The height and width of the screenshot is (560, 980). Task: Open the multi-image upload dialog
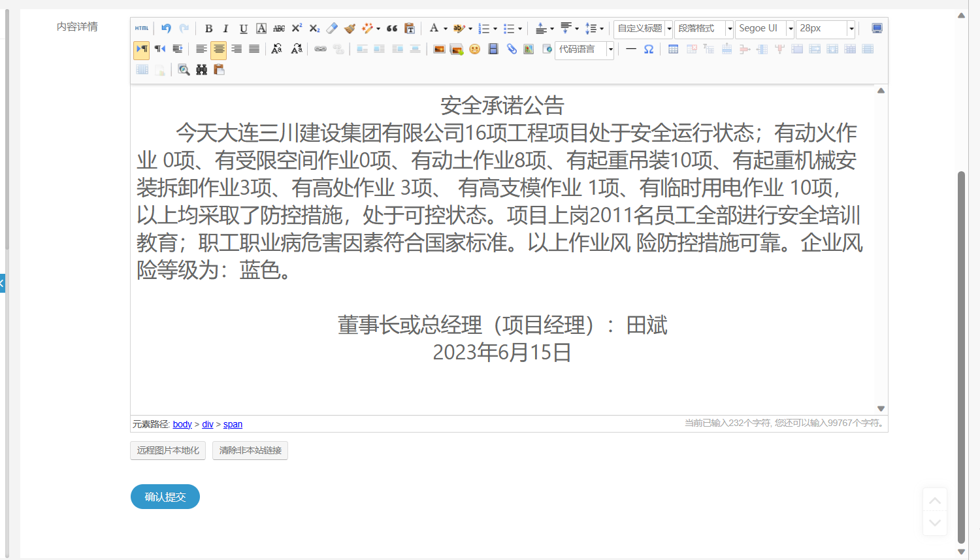(457, 49)
